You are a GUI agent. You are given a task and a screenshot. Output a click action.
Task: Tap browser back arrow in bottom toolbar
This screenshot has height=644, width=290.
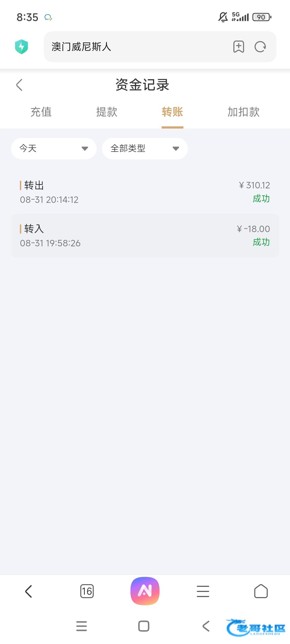pyautogui.click(x=28, y=591)
